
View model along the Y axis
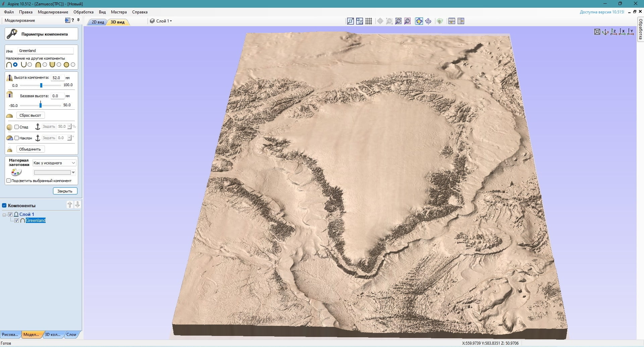click(x=631, y=32)
